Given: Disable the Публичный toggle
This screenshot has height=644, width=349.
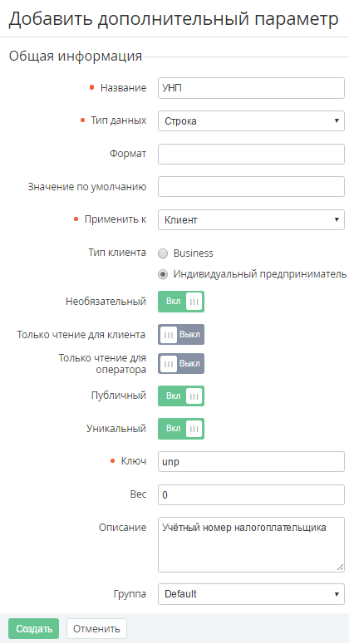Looking at the screenshot, I should [181, 396].
